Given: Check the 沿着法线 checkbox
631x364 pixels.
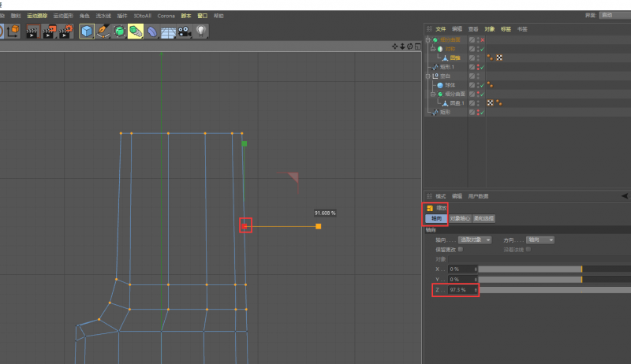Looking at the screenshot, I should point(528,250).
